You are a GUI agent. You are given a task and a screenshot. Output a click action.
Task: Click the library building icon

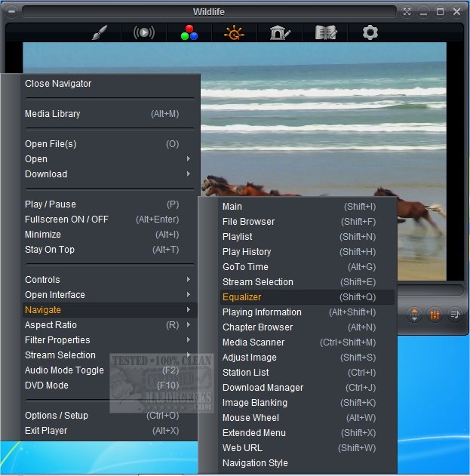[x=279, y=32]
